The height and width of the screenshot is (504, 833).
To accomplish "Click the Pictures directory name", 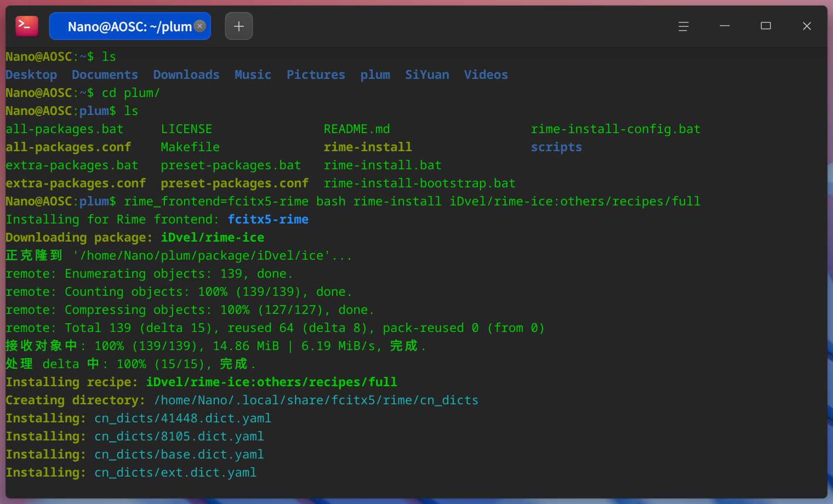I will coord(316,75).
